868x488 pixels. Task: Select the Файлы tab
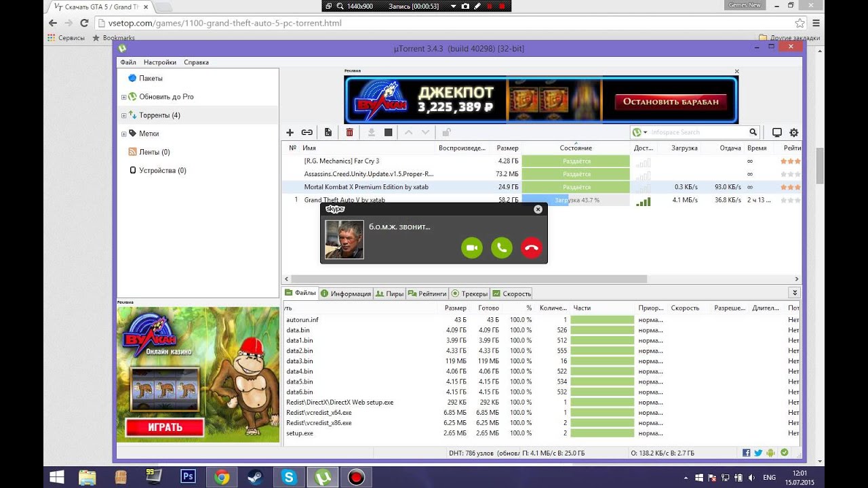coord(300,293)
